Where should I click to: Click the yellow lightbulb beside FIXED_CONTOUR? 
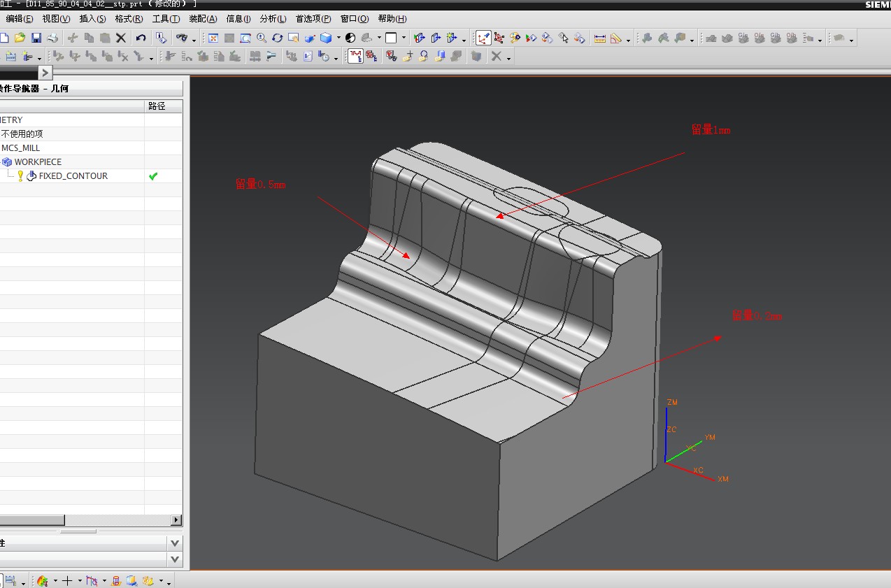pyautogui.click(x=20, y=176)
